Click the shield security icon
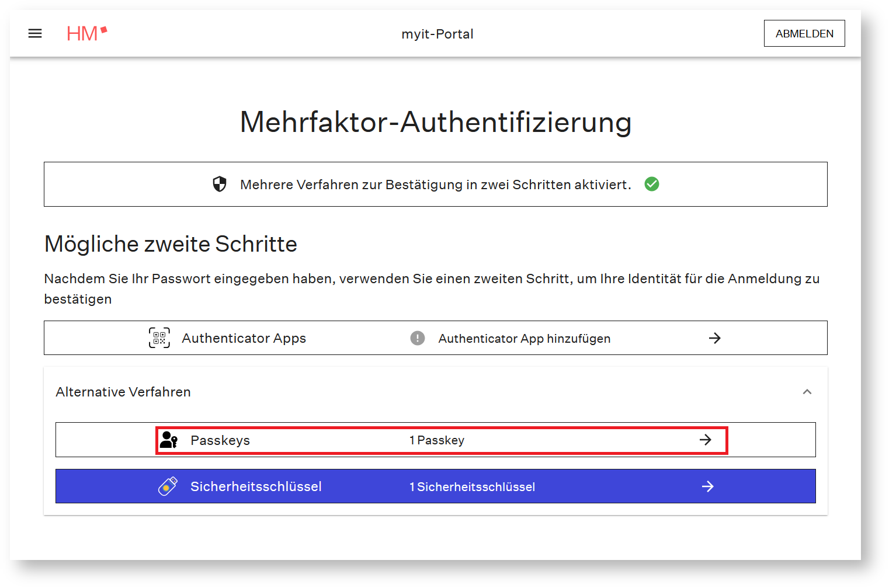The height and width of the screenshot is (588, 889). click(220, 185)
